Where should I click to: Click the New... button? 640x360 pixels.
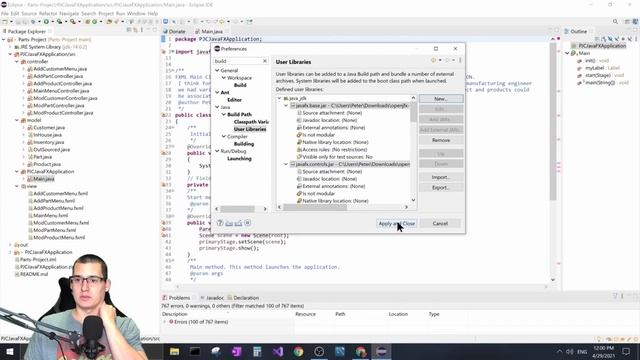click(441, 99)
